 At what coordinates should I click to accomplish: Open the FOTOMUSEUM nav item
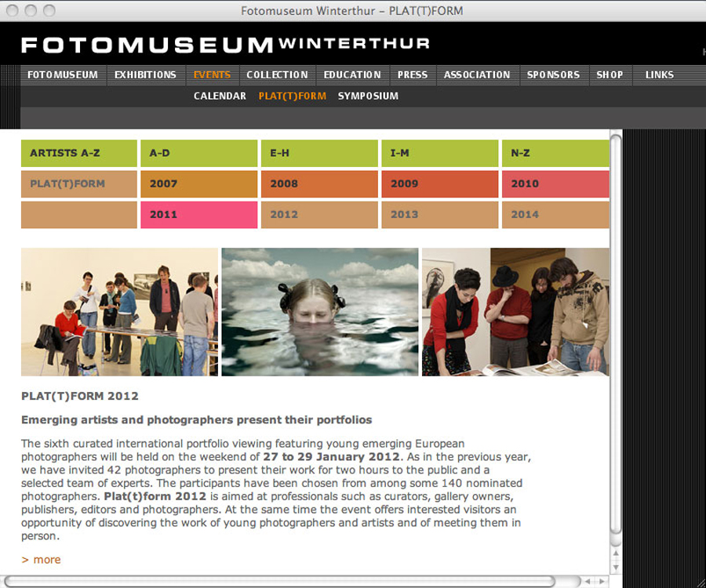point(63,74)
